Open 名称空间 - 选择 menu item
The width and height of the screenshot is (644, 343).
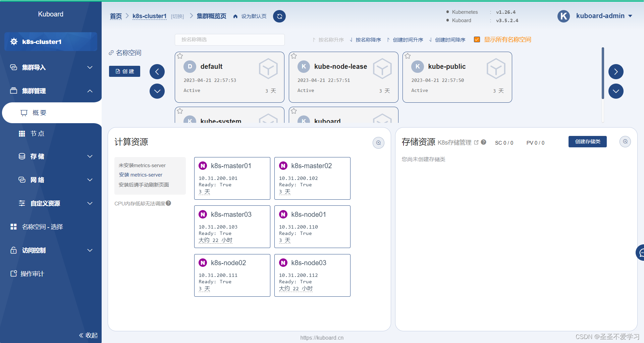(51, 227)
